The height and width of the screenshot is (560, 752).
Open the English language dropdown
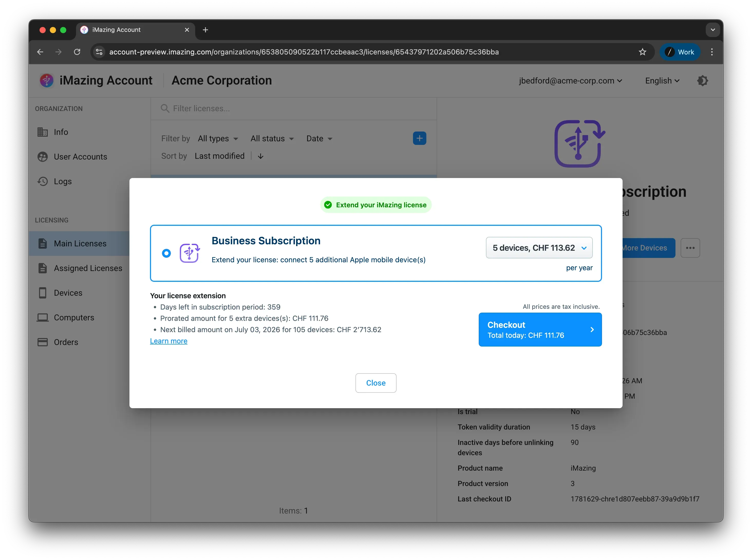click(662, 81)
